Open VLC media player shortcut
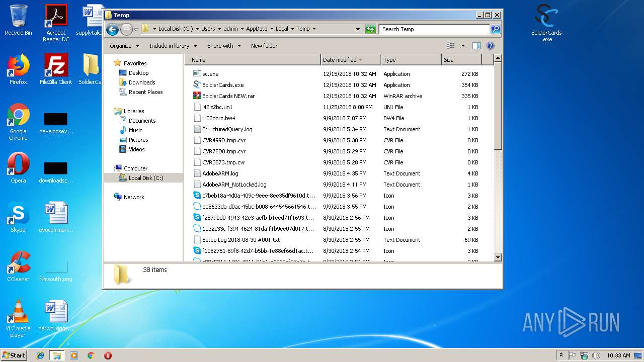Screen dimensions: 644x362 click(18, 319)
